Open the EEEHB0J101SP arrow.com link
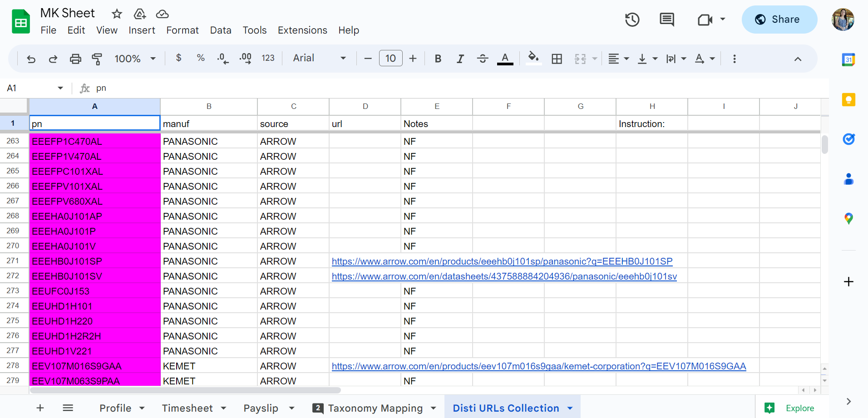The height and width of the screenshot is (418, 868). click(502, 261)
